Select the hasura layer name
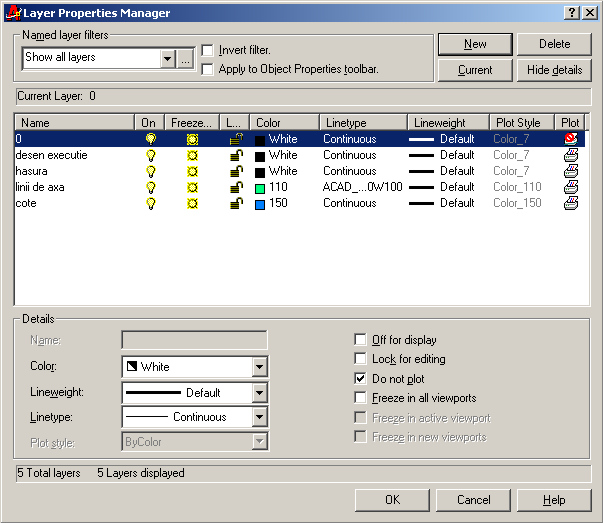The height and width of the screenshot is (523, 603). [x=32, y=171]
